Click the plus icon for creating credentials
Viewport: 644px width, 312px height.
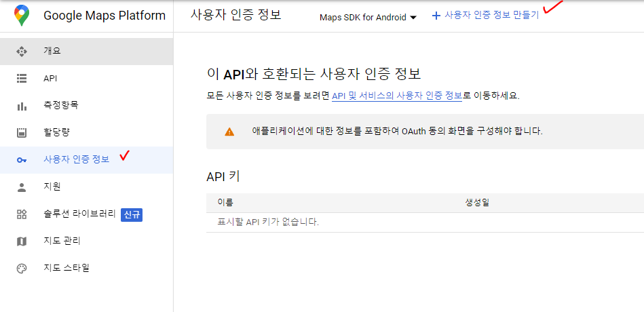(436, 16)
